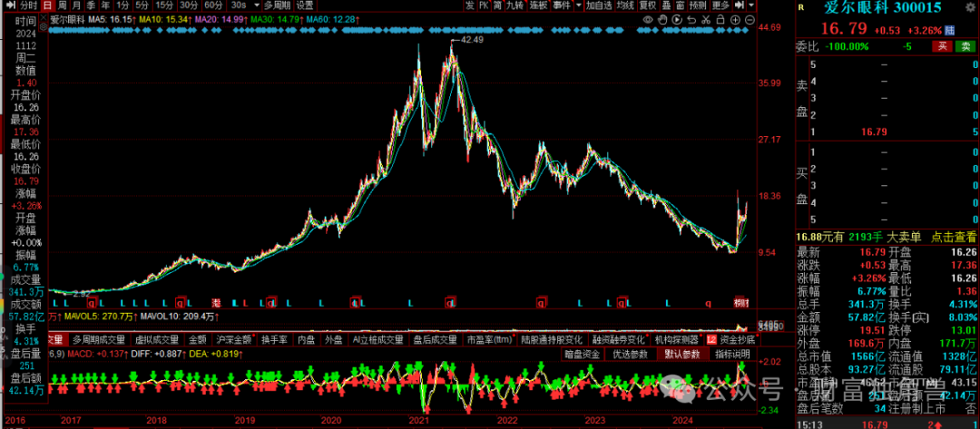Open 复权 price adjustment option

(x=648, y=5)
